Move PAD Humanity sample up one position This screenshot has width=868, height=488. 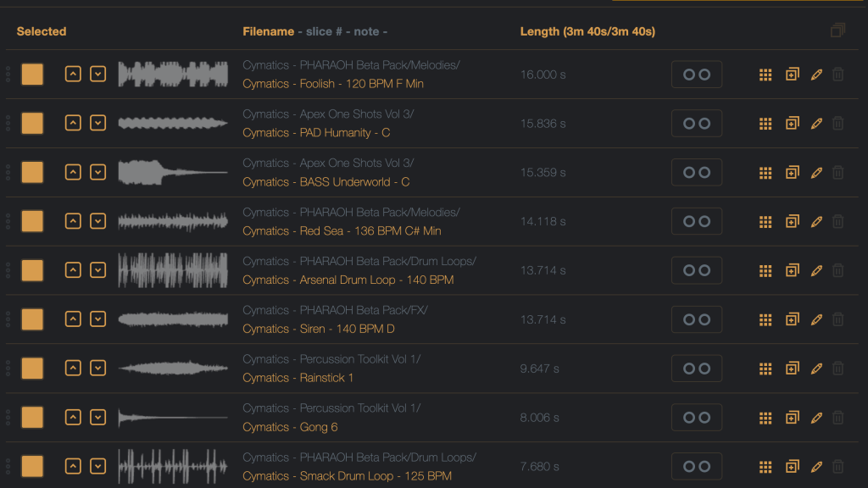(74, 124)
